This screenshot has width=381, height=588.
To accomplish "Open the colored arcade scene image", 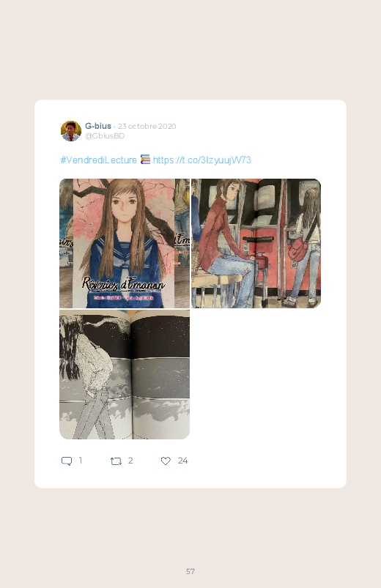I will click(256, 243).
